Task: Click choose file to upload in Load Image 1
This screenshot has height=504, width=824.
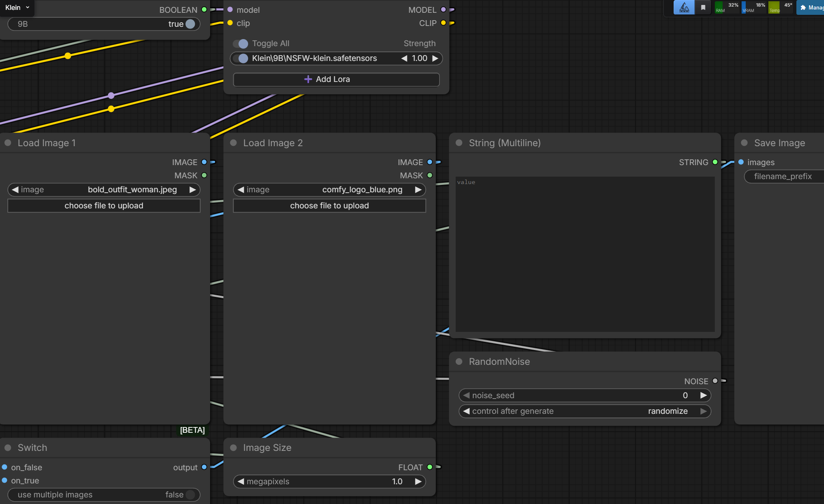Action: [104, 205]
